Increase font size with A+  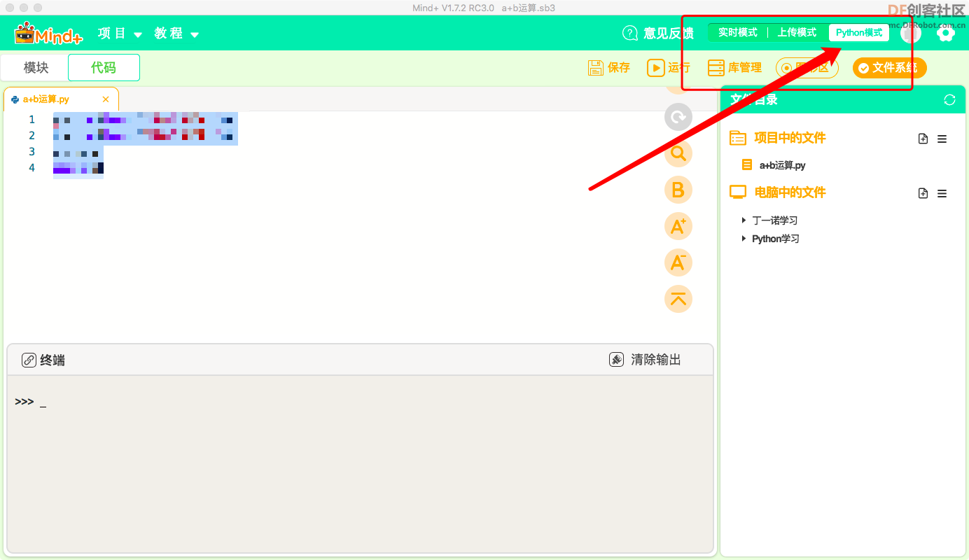coord(678,226)
